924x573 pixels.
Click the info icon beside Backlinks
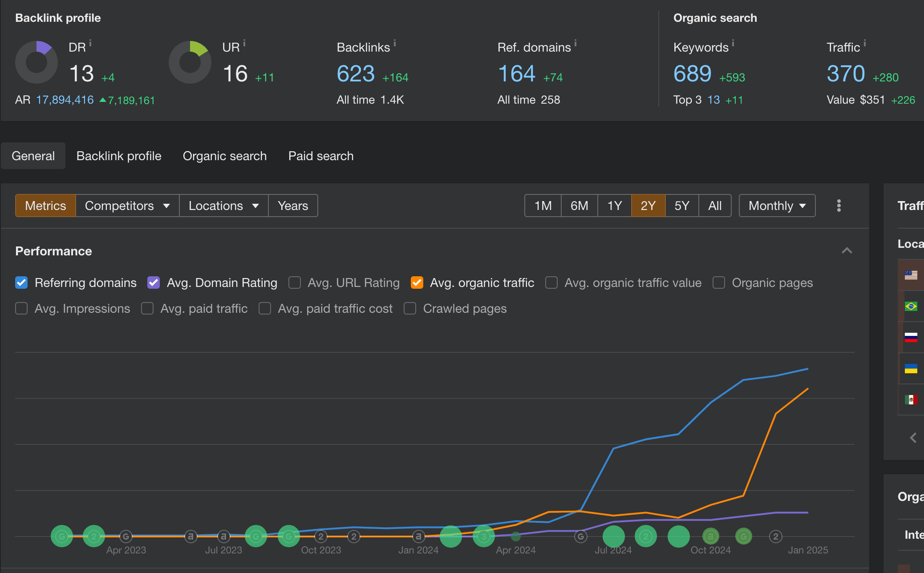coord(395,43)
